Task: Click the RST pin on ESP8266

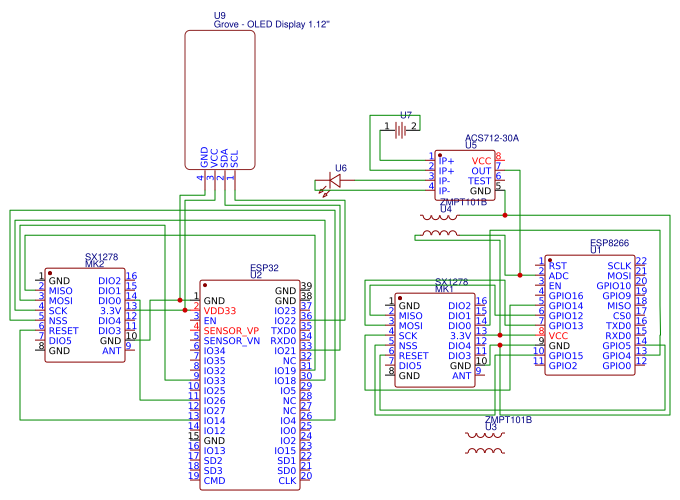Action: pos(557,266)
